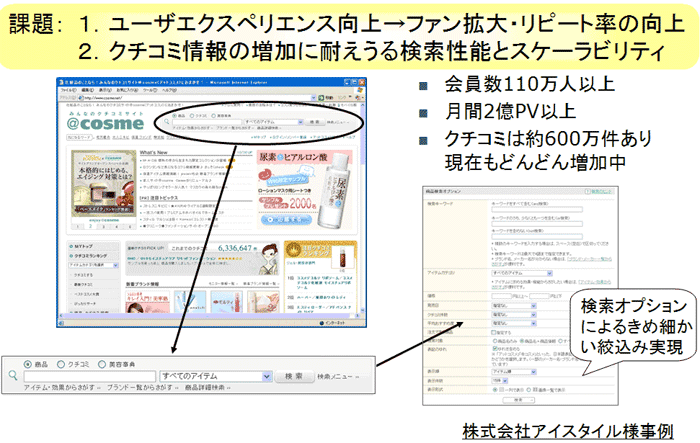This screenshot has height=443, width=700.
Task: Open the ファイル menu in Internet Explorer
Action: 68,90
